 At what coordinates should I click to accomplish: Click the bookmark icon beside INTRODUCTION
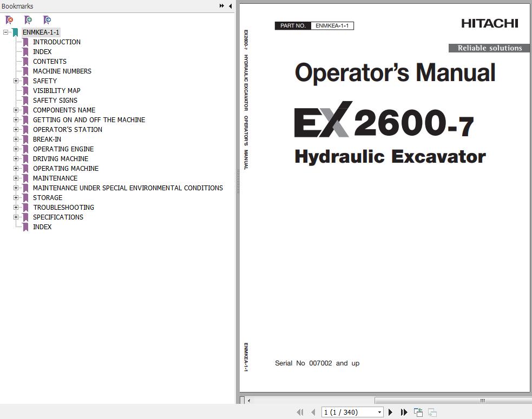(x=25, y=42)
